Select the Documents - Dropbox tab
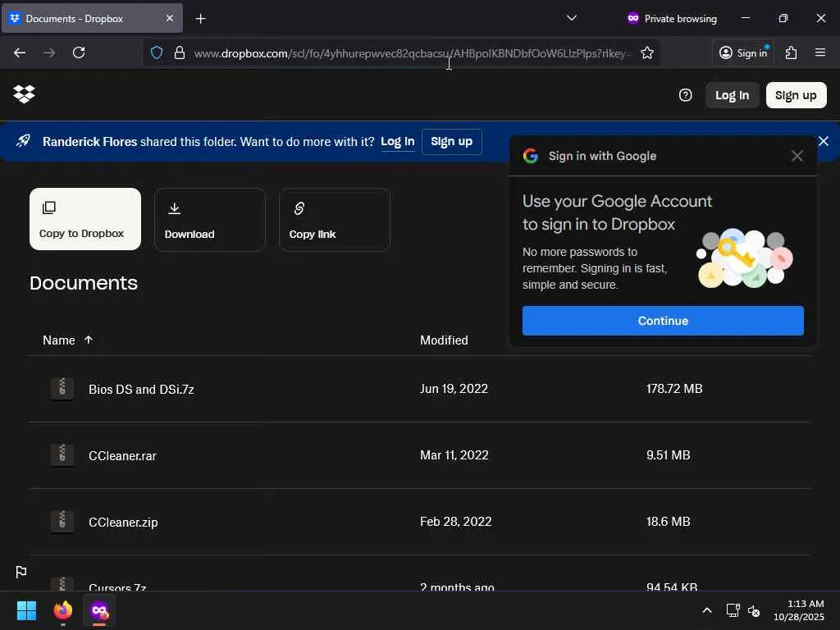Screen dimensions: 840x630 pyautogui.click(x=92, y=18)
